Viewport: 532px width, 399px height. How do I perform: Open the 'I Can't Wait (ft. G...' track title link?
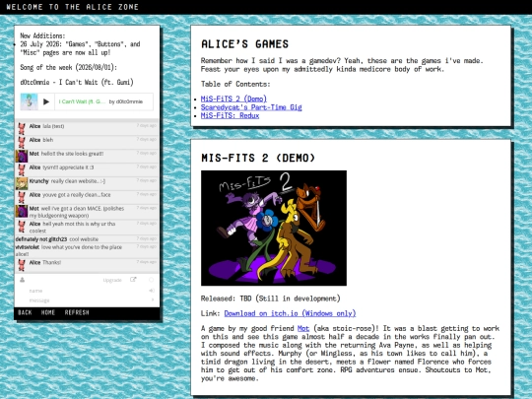pyautogui.click(x=82, y=101)
